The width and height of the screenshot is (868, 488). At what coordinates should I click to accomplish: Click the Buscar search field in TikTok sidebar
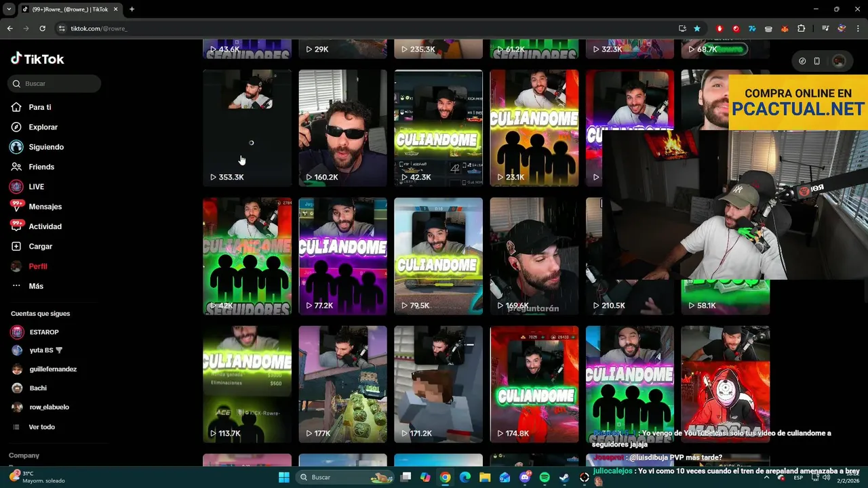54,83
